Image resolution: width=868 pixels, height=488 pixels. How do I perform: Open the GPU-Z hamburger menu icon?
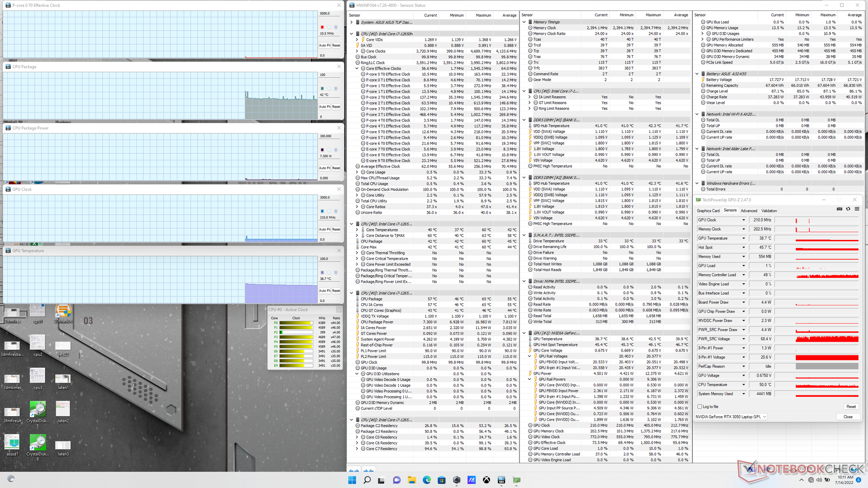pos(857,209)
